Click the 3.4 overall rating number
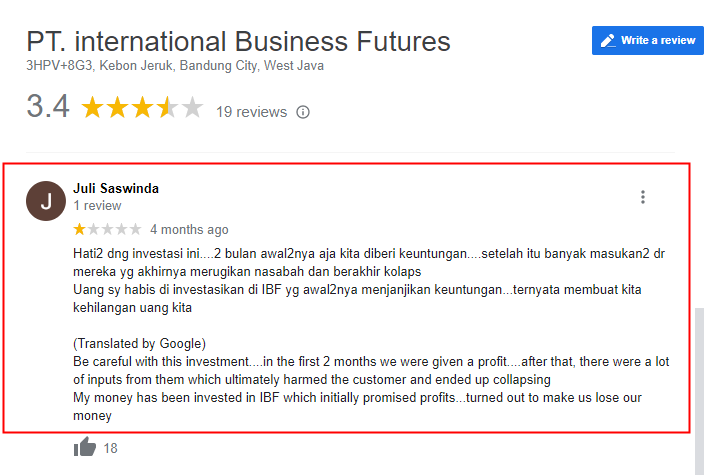The image size is (724, 475). [48, 107]
